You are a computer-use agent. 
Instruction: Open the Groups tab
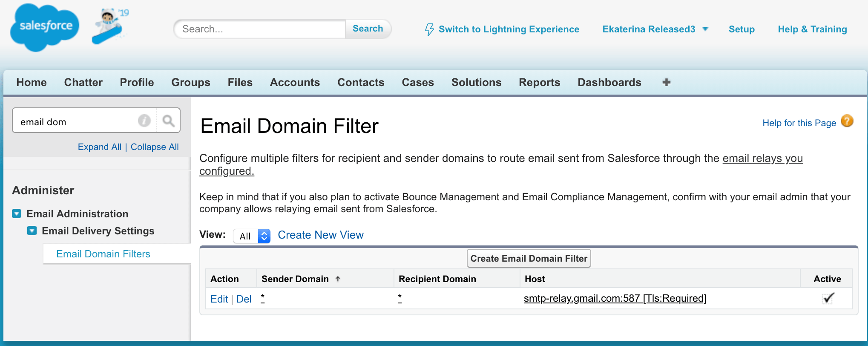(191, 82)
